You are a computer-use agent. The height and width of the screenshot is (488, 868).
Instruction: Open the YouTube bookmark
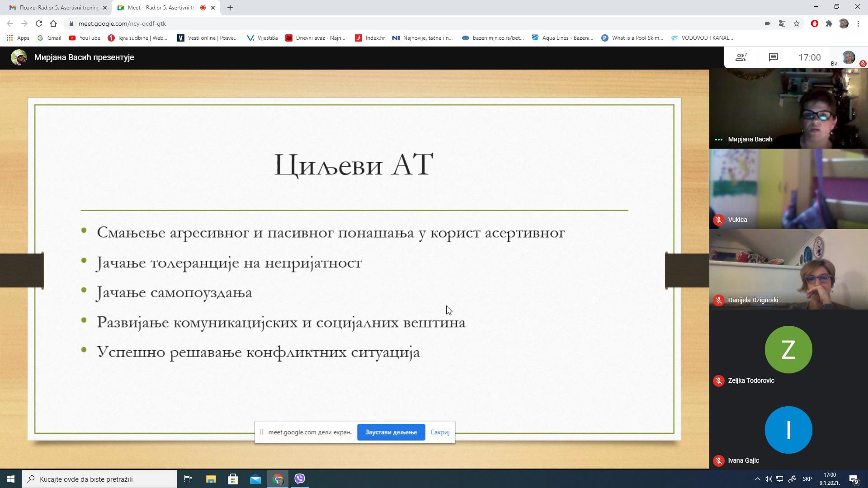pos(85,38)
